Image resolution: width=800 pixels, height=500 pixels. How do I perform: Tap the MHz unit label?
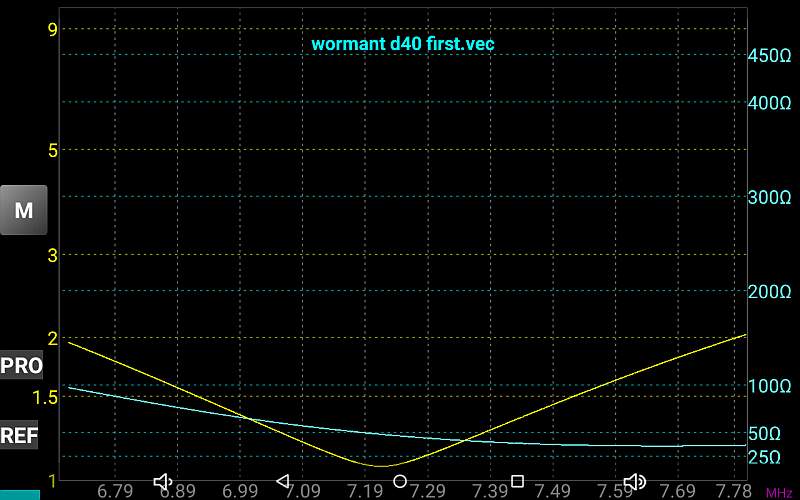[779, 493]
